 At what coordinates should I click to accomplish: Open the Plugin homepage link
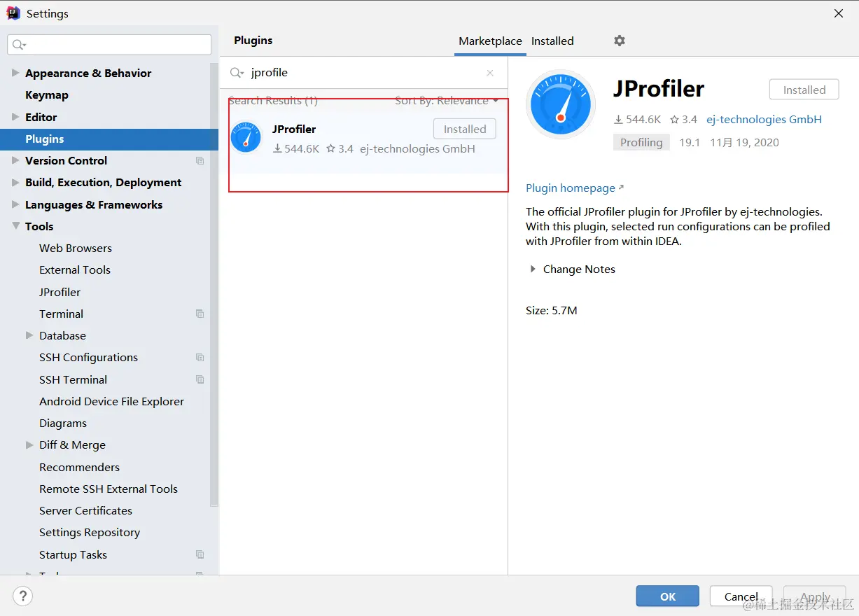tap(574, 188)
